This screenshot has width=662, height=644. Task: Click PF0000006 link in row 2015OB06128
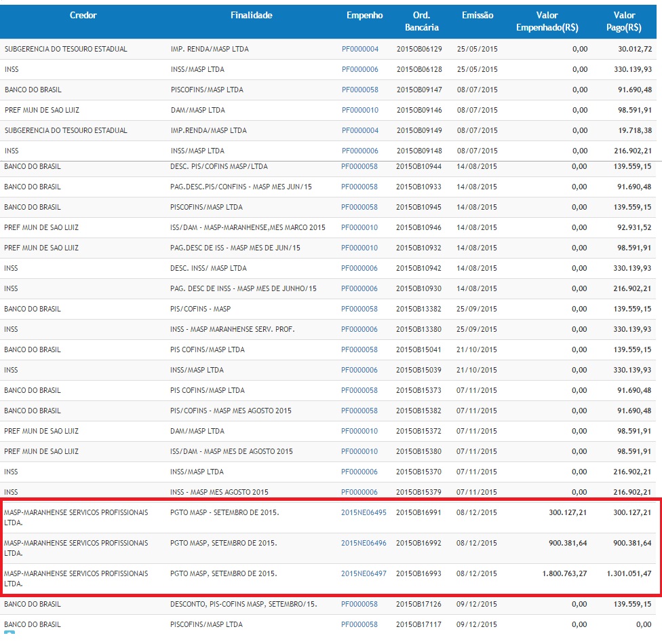coord(359,69)
